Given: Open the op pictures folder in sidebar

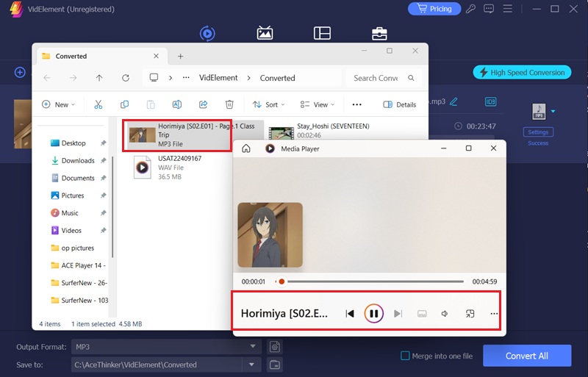Looking at the screenshot, I should (x=78, y=248).
